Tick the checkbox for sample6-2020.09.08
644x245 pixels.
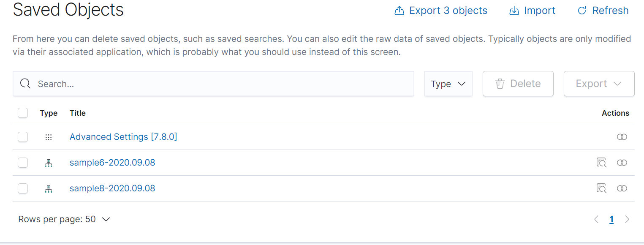pyautogui.click(x=23, y=163)
